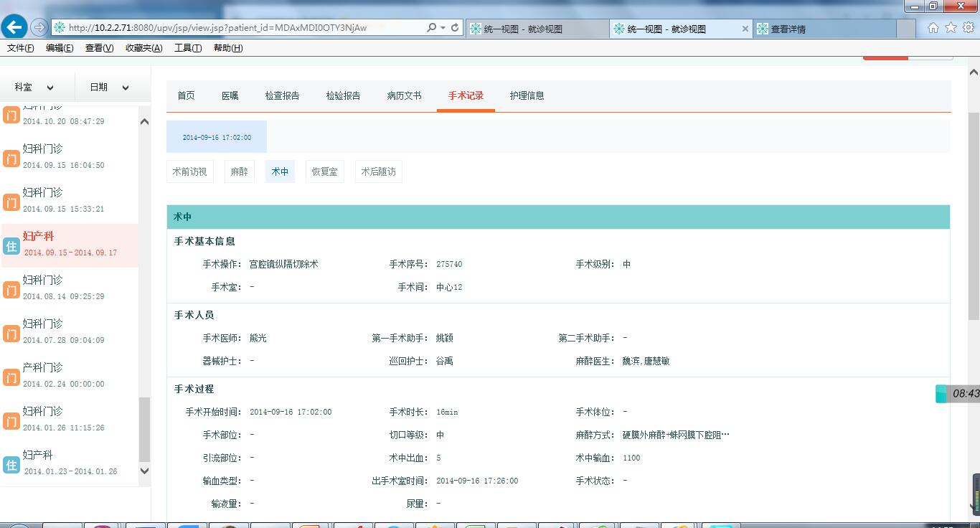Click the browser forward arrow button
The height and width of the screenshot is (528, 980).
(39, 27)
